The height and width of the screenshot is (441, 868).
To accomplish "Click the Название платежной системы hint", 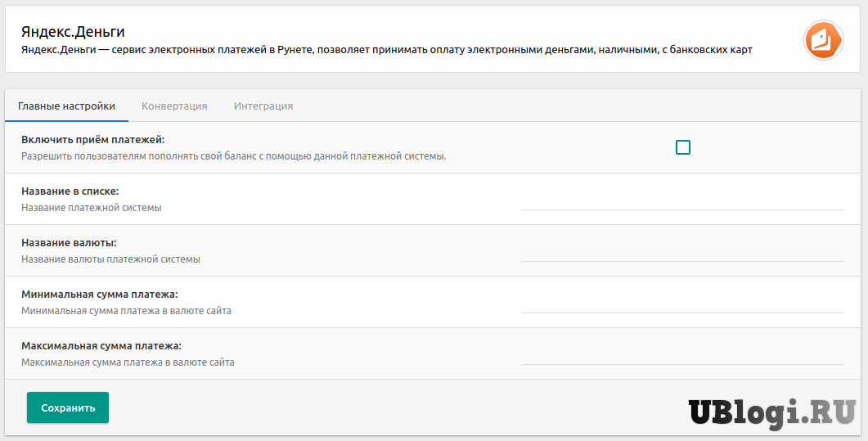I will coord(92,208).
